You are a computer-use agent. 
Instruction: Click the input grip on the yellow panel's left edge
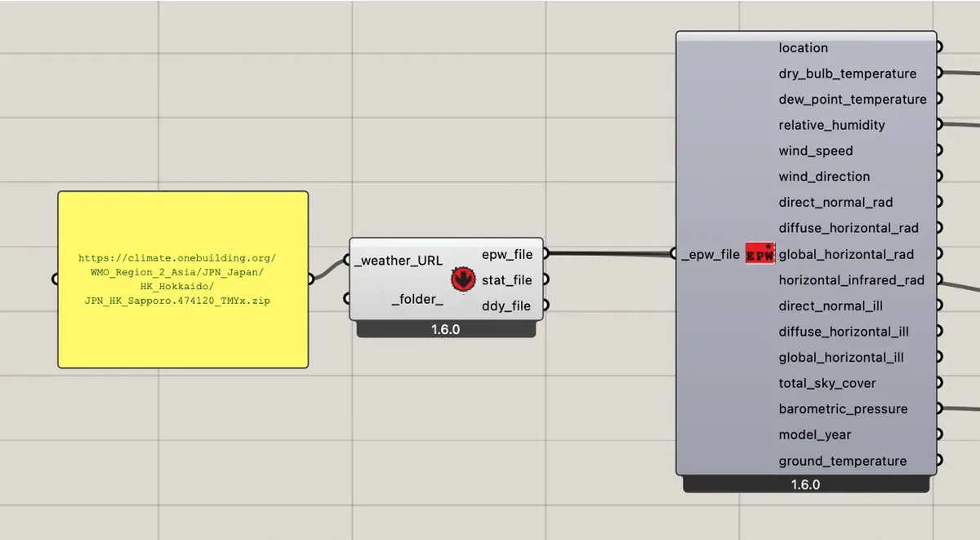click(x=56, y=279)
